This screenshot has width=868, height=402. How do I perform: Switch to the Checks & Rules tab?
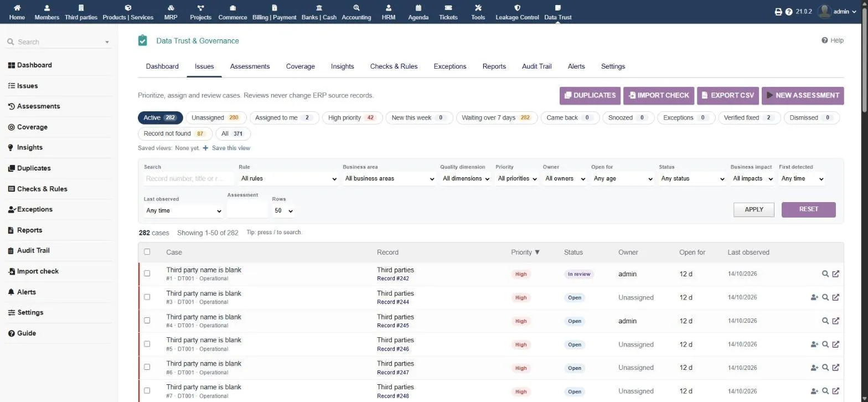tap(394, 66)
